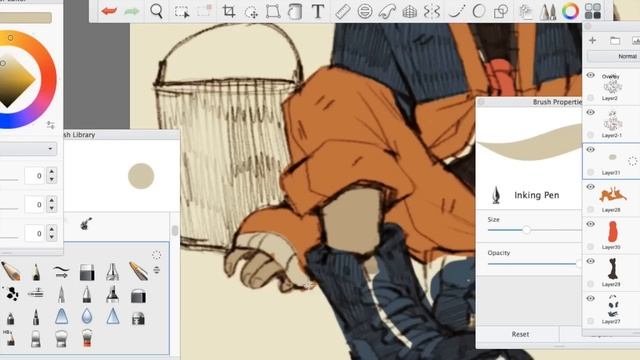Screen dimensions: 640x360
Task: Select the yellow chisel marker brush
Action: coord(138,271)
